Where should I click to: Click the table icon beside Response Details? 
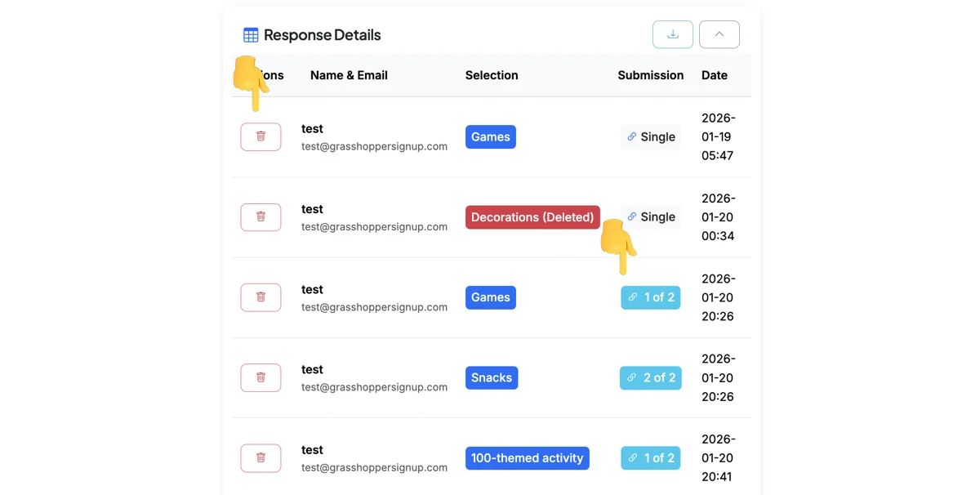[251, 35]
